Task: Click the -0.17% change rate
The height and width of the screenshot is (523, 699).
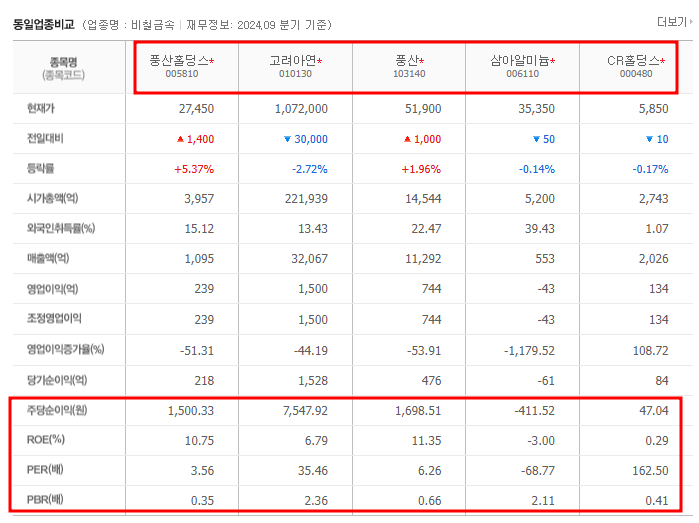Action: point(650,169)
